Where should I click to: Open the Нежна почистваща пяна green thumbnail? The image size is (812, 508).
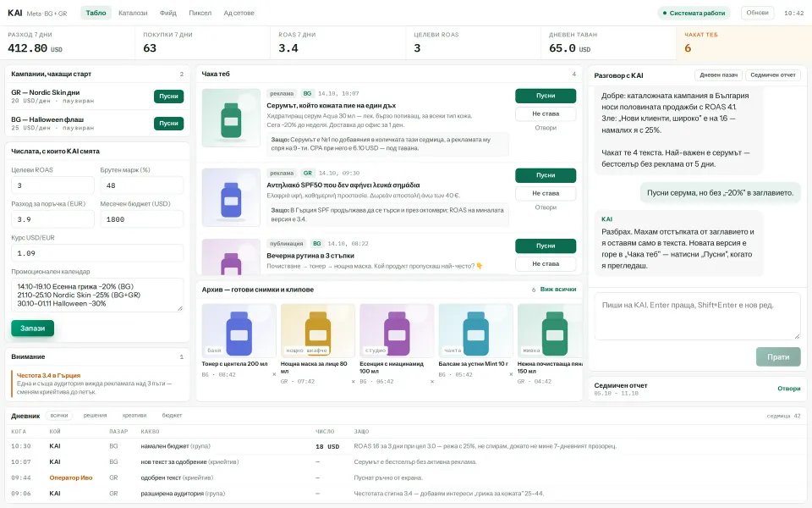(x=550, y=331)
